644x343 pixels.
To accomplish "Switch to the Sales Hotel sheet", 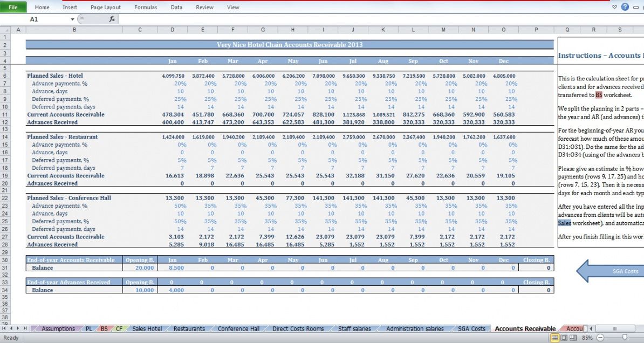I will (147, 328).
